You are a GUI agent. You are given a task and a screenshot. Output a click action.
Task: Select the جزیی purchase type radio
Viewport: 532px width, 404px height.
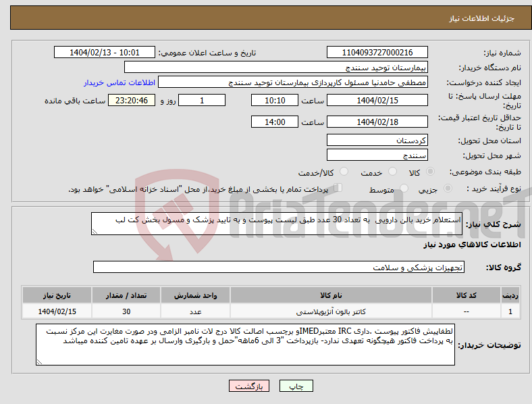coord(448,188)
